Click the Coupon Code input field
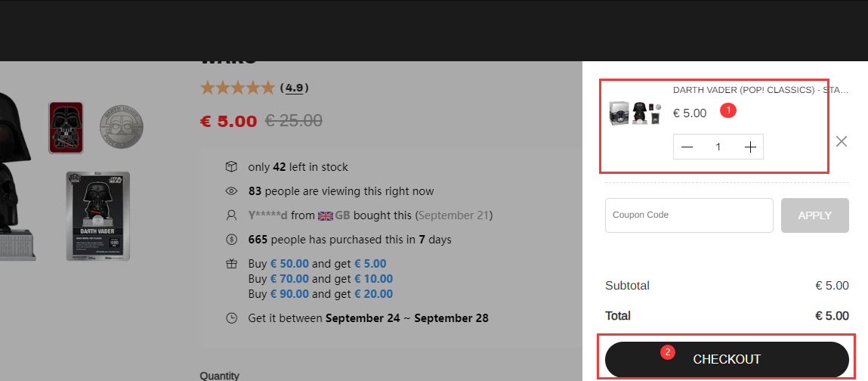868x381 pixels. click(689, 215)
